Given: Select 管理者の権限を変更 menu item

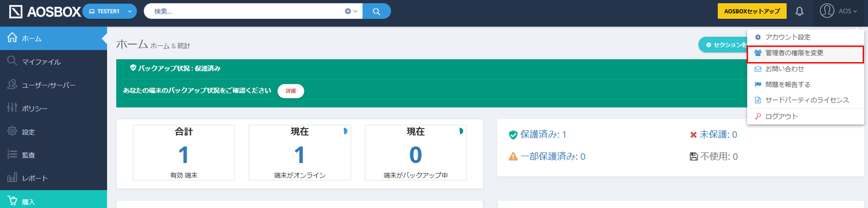Looking at the screenshot, I should [805, 53].
